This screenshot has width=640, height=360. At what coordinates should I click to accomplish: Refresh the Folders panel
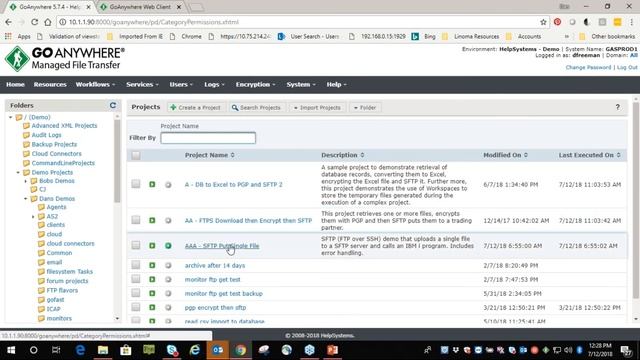coord(113,105)
